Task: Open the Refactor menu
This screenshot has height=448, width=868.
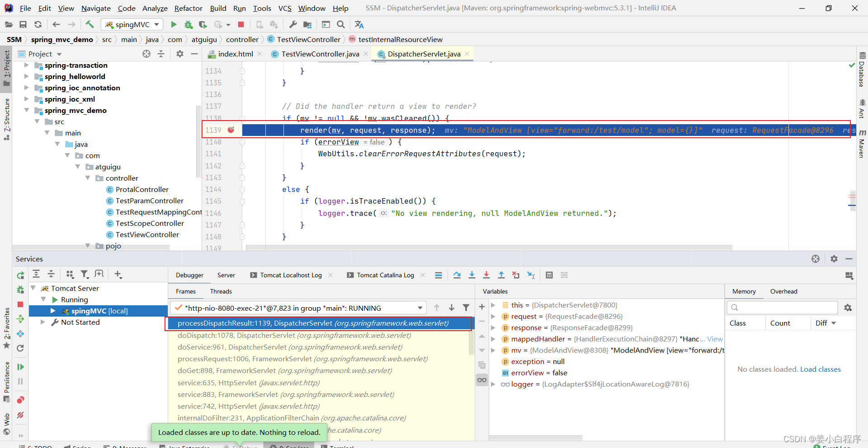Action: click(x=188, y=8)
